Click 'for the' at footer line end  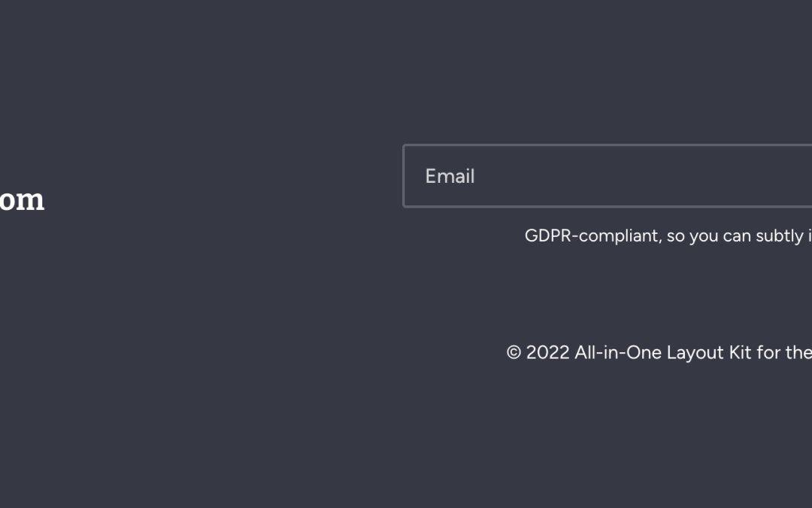(784, 352)
